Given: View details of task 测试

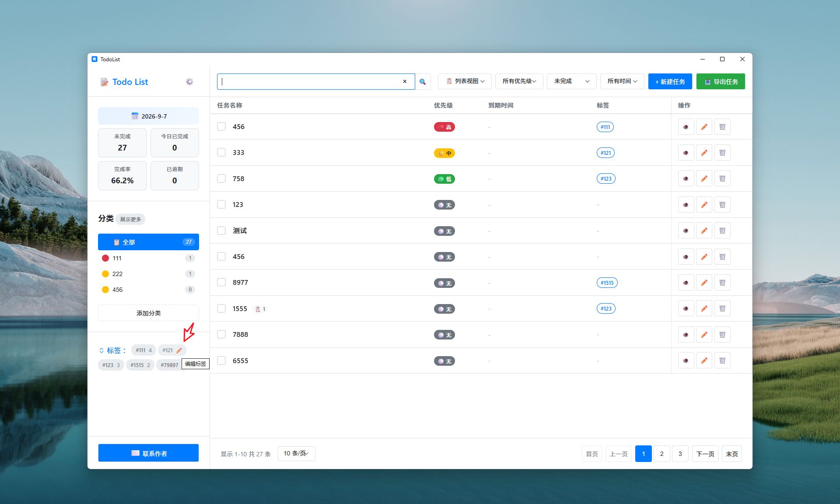Looking at the screenshot, I should (686, 231).
